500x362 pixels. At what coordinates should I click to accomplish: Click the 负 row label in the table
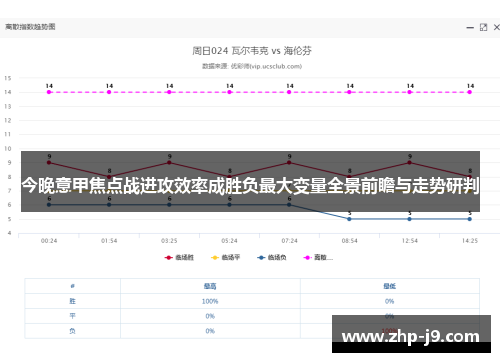[x=72, y=331]
